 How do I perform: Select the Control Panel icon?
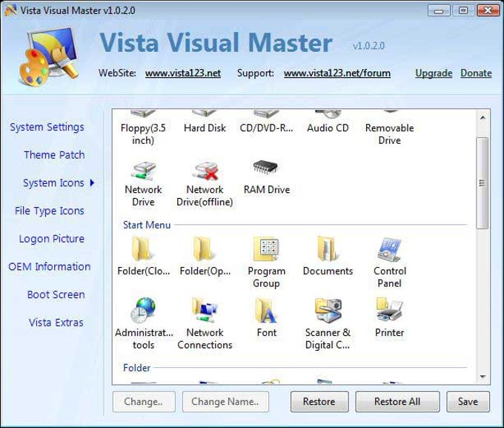pos(390,249)
